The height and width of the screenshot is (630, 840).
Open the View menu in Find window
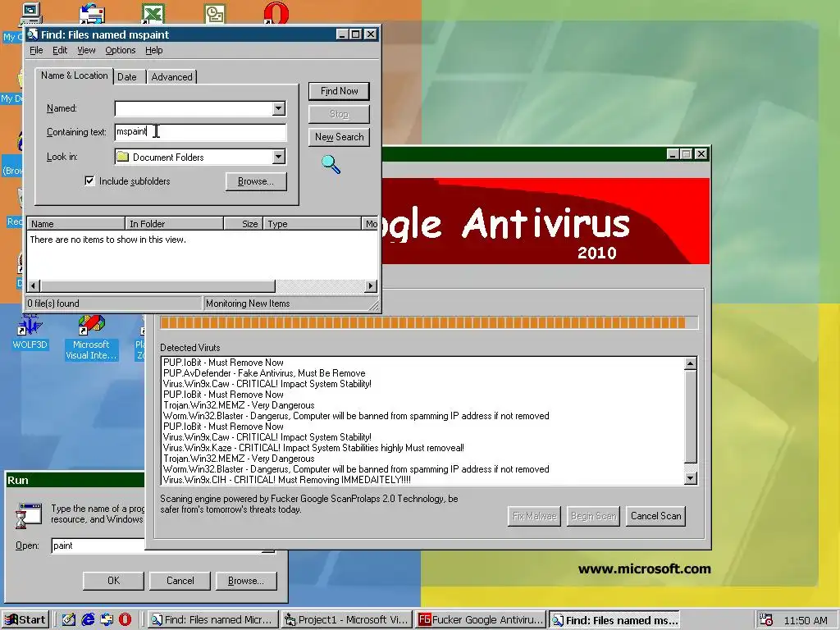click(x=86, y=50)
